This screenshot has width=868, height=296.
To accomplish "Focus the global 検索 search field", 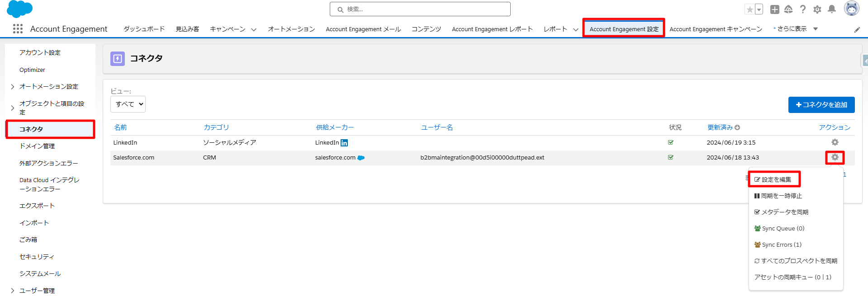I will 420,9.
